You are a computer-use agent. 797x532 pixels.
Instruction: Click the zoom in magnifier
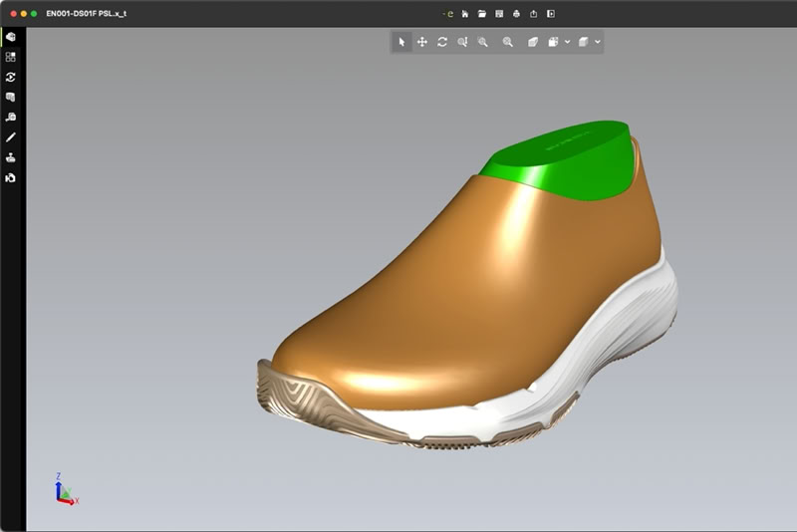tap(483, 42)
